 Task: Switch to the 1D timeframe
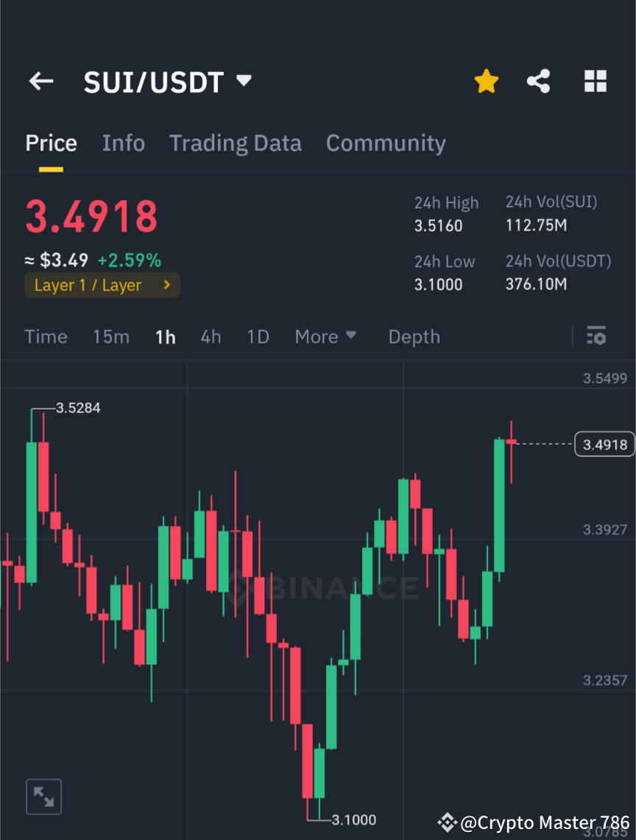(258, 336)
